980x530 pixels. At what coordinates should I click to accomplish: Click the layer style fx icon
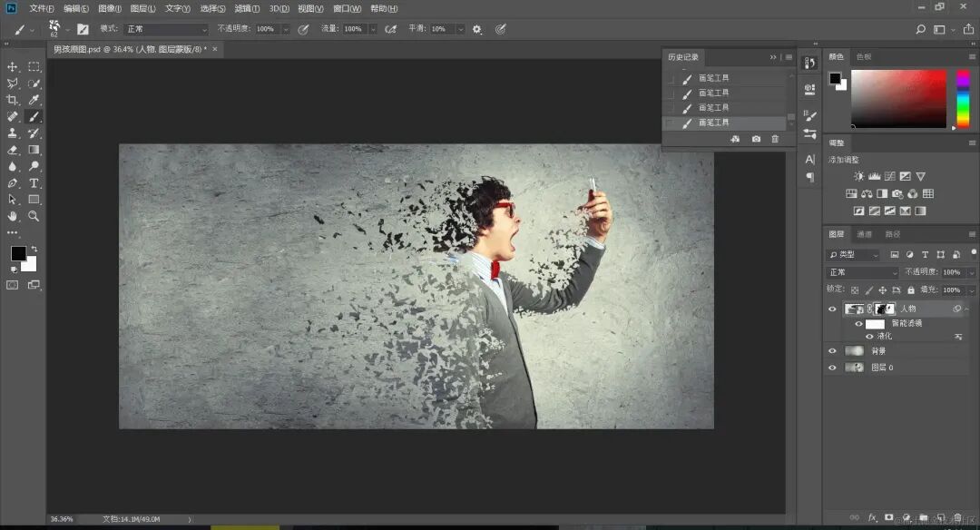pyautogui.click(x=873, y=517)
